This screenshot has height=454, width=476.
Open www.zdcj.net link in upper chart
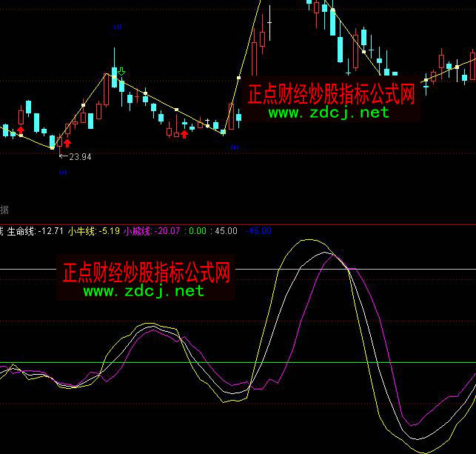coord(328,113)
